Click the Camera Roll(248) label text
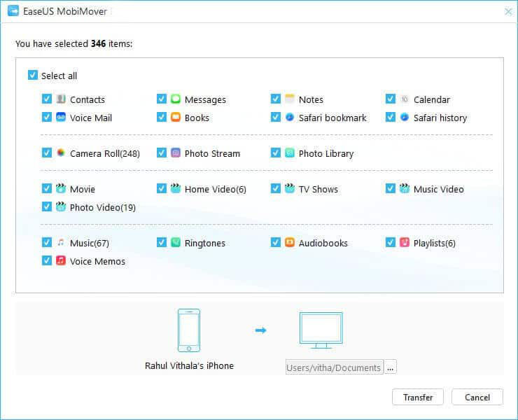This screenshot has width=518, height=420. (105, 154)
